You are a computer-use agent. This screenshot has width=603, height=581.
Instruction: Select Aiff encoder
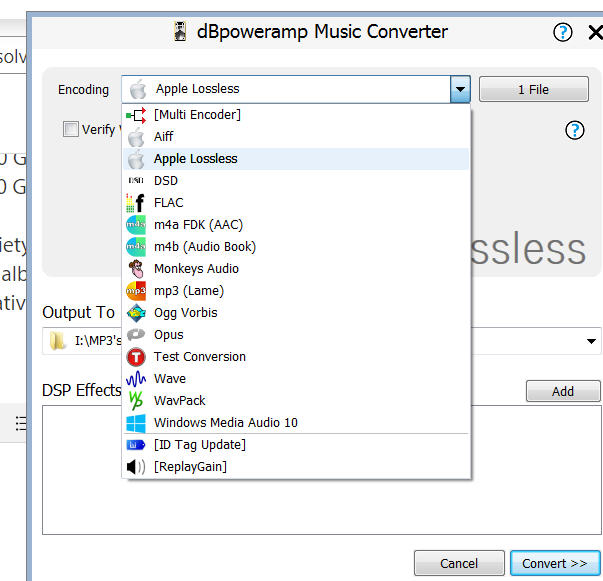297,137
